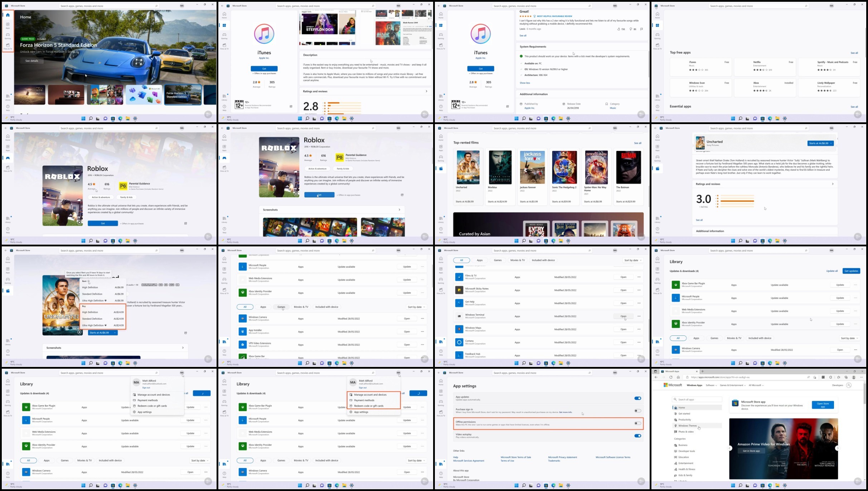Click the info icon next to Rent
Screen dimensions: 868x491
coord(89,281)
